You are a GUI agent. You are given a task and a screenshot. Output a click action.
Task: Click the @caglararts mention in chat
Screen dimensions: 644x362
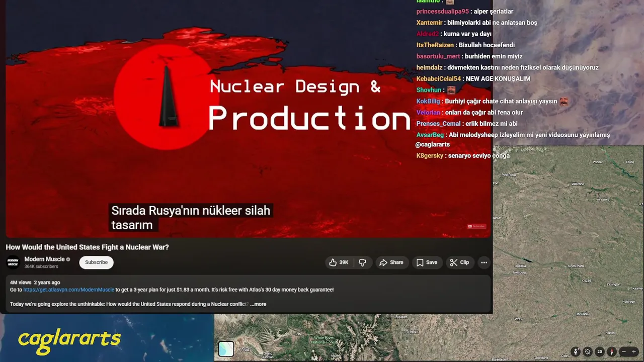pos(433,144)
